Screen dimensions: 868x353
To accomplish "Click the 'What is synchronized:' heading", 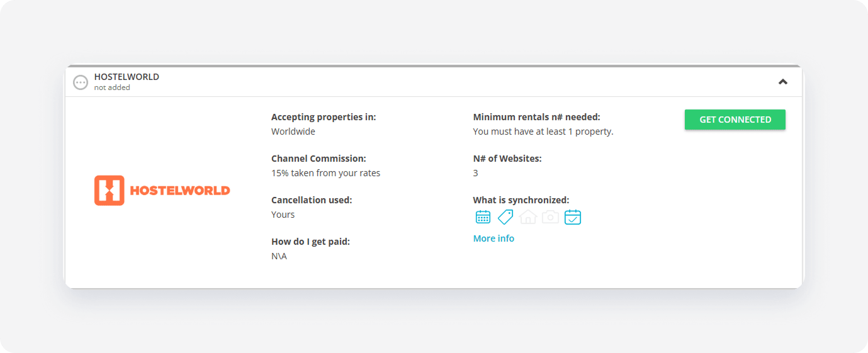I will click(521, 200).
